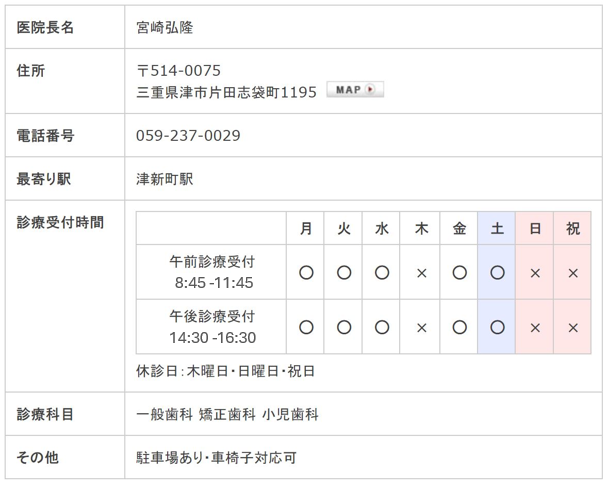603x483 pixels.
Task: Click the address 三重県津市片田志袋町1195
Action: click(227, 92)
